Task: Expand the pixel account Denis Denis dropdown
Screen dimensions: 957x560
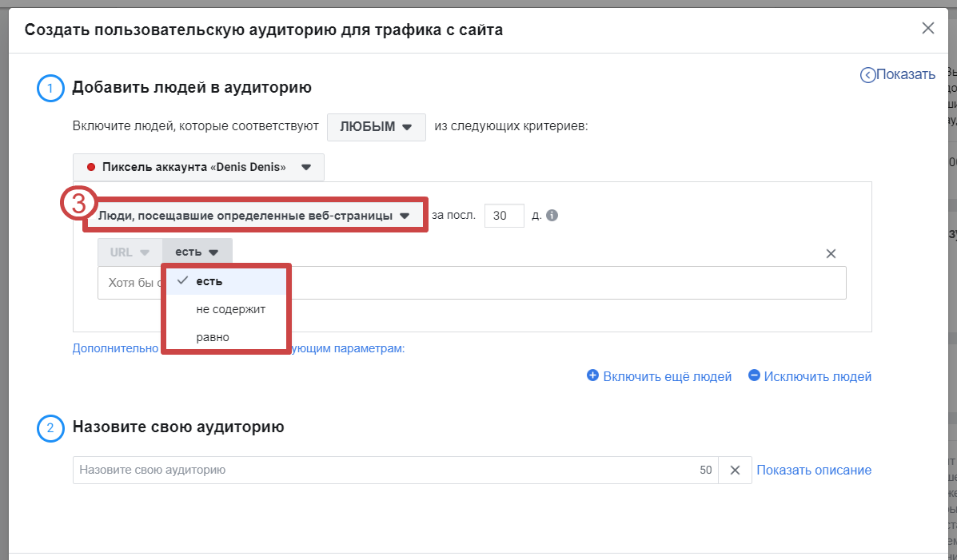Action: pyautogui.click(x=198, y=168)
